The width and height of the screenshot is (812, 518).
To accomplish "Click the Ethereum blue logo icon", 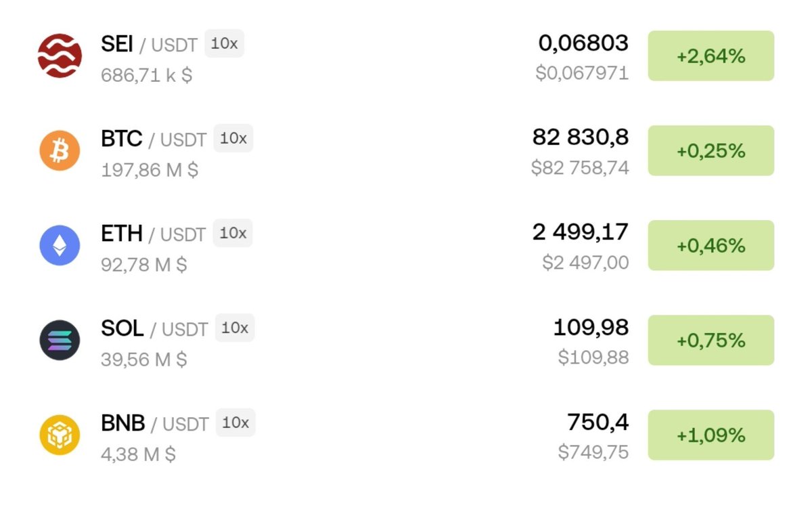I will (60, 245).
